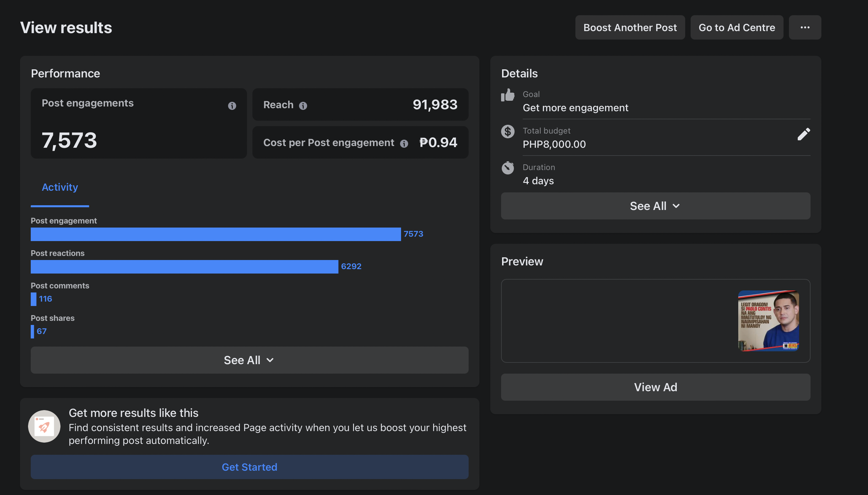The height and width of the screenshot is (495, 868).
Task: Open the ad preview thumbnail image
Action: point(768,321)
